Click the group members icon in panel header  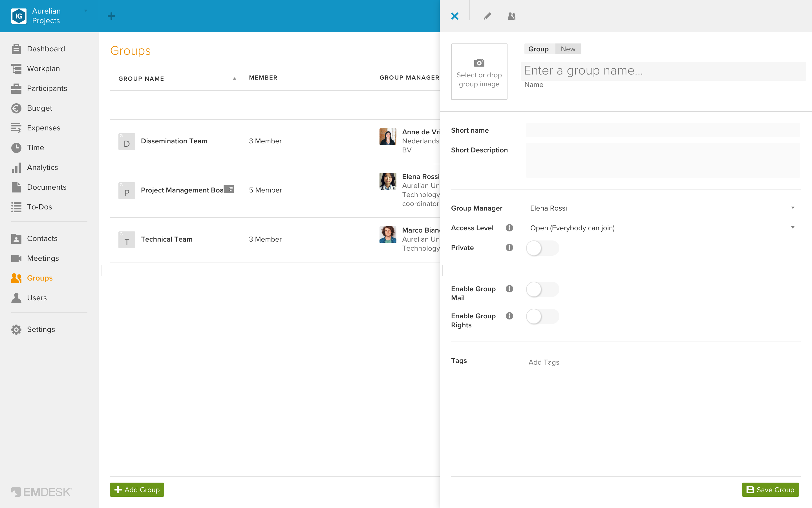(x=512, y=16)
